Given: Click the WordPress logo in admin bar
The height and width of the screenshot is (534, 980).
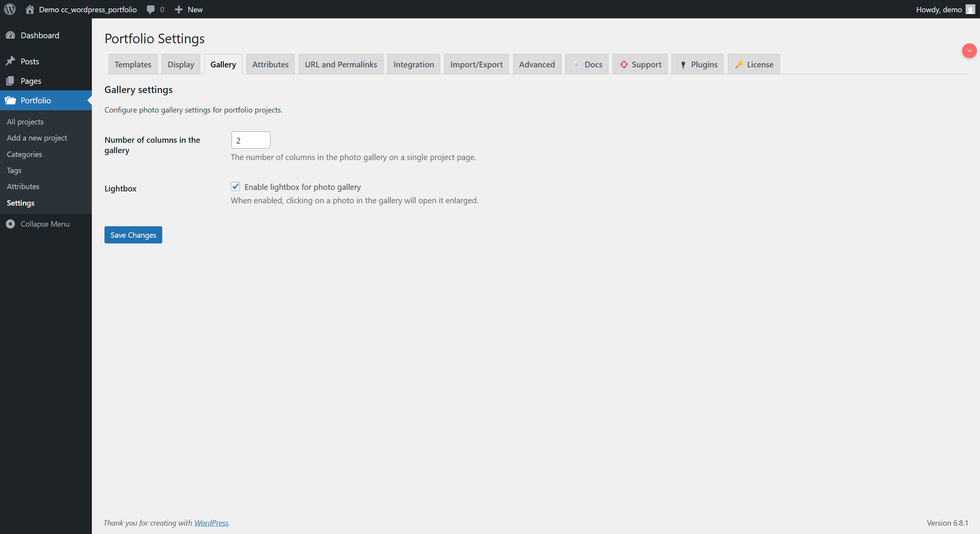Looking at the screenshot, I should pos(10,9).
